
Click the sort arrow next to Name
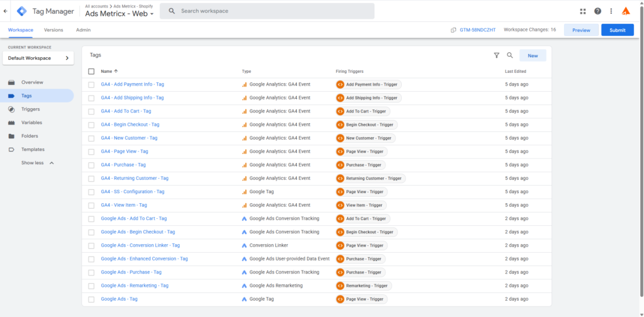[x=116, y=72]
